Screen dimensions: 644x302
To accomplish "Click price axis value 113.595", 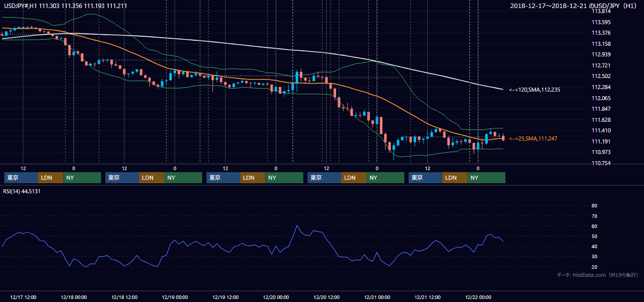I will pyautogui.click(x=601, y=22).
